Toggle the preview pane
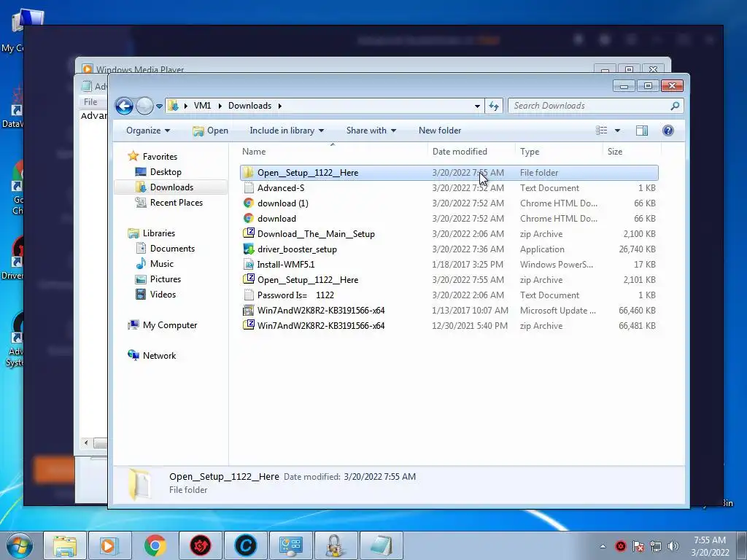The height and width of the screenshot is (560, 747). coord(642,131)
